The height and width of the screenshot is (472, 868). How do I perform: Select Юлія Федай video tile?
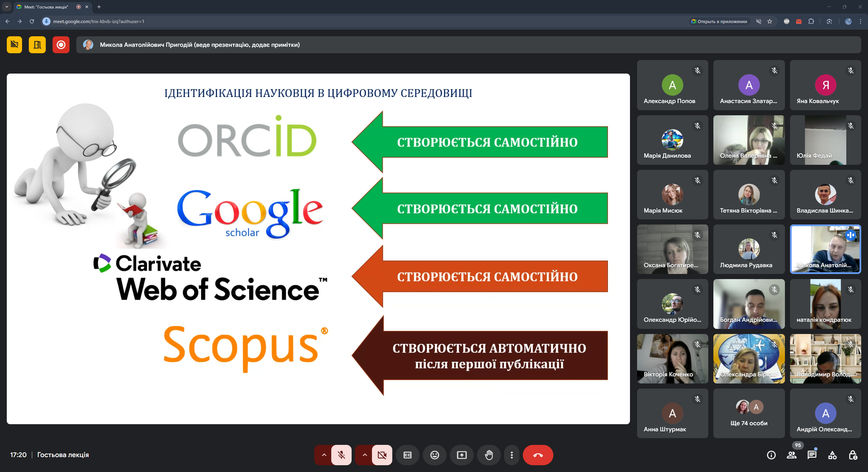pos(825,140)
